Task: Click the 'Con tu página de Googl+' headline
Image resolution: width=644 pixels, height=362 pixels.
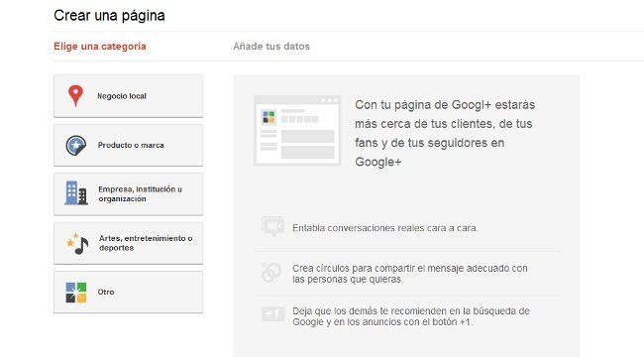Action: coord(445,133)
